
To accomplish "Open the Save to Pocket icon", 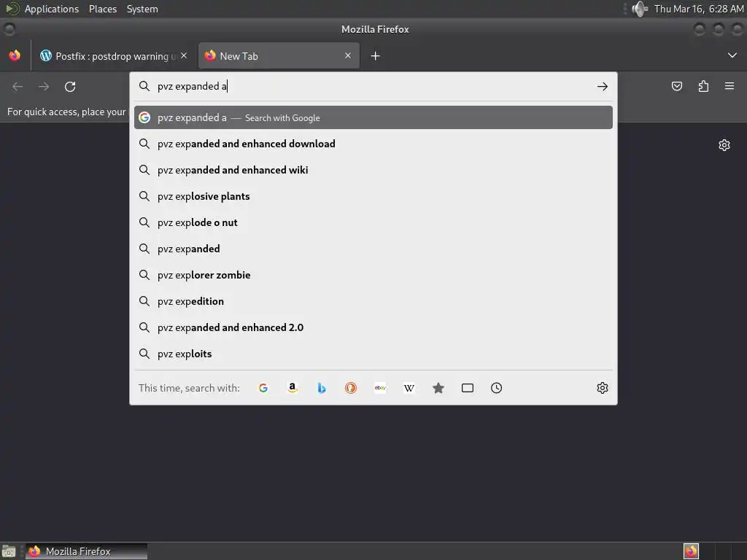I will [676, 86].
